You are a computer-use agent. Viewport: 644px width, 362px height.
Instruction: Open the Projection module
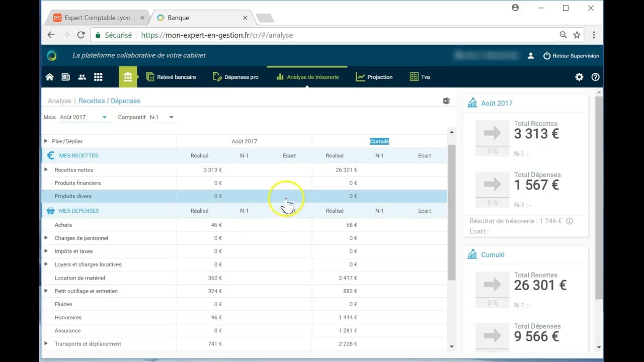374,77
